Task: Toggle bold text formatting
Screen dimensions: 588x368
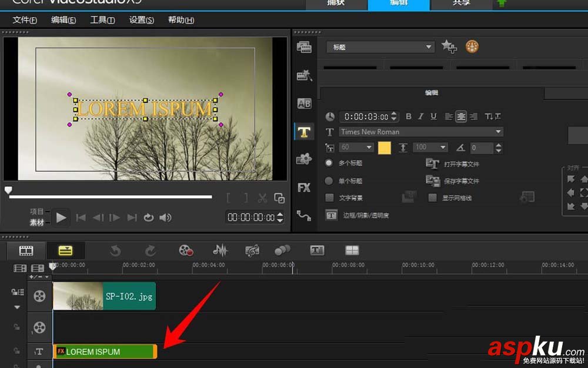Action: point(409,116)
